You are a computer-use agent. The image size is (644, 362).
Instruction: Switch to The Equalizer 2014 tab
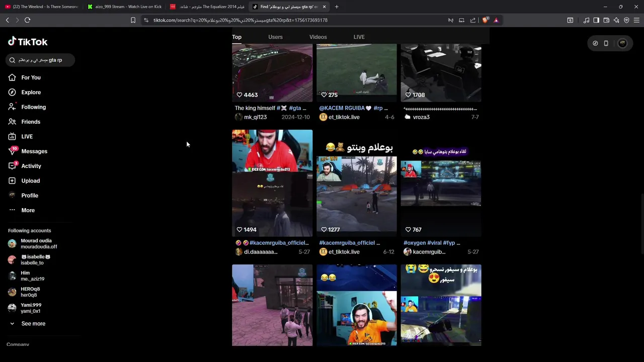208,7
